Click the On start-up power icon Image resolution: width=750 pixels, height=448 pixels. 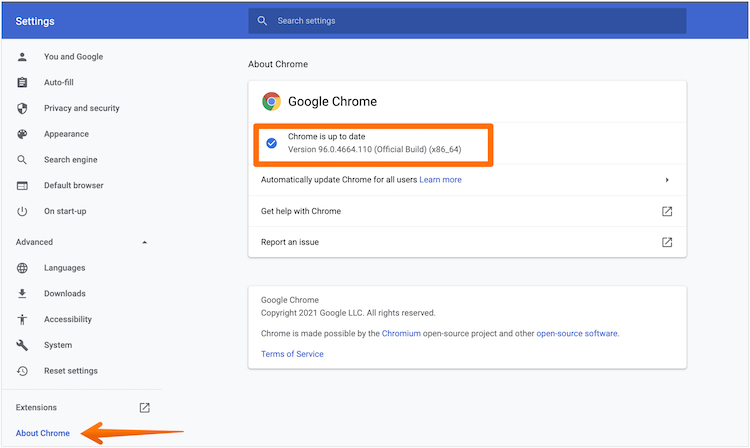coord(22,211)
